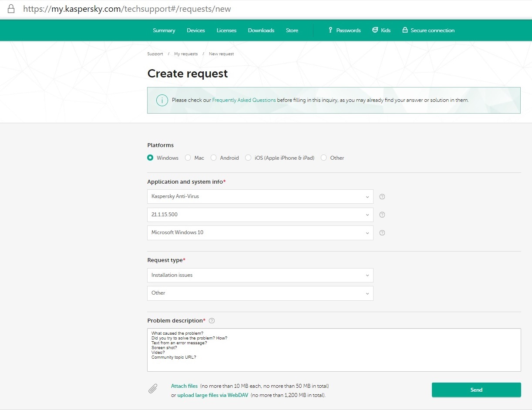532x410 pixels.
Task: Open the Kaspersky Anti-Virus application dropdown
Action: tap(260, 197)
